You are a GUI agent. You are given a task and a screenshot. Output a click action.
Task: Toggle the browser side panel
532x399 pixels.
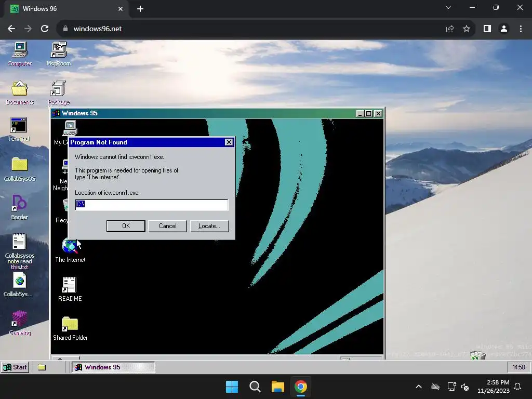[487, 29]
